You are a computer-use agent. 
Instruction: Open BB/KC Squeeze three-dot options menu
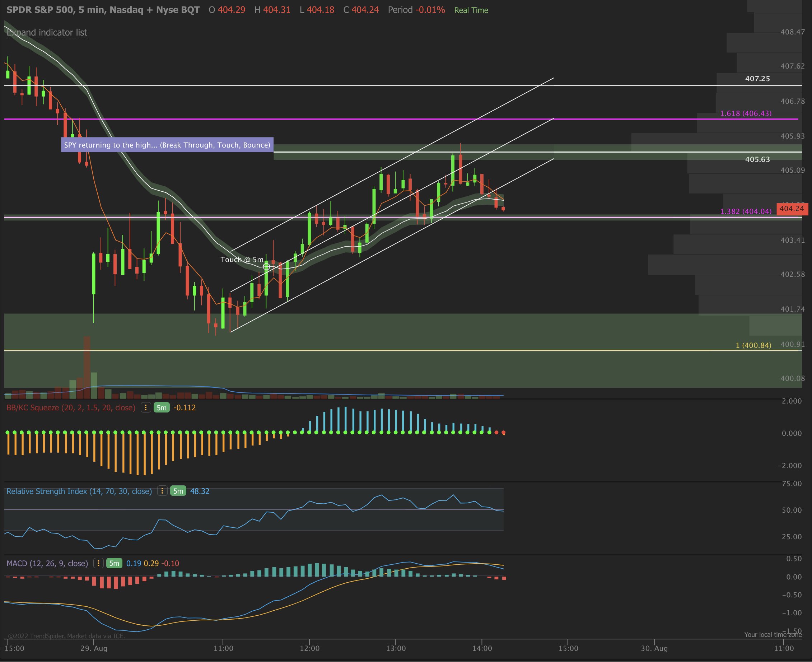point(146,408)
